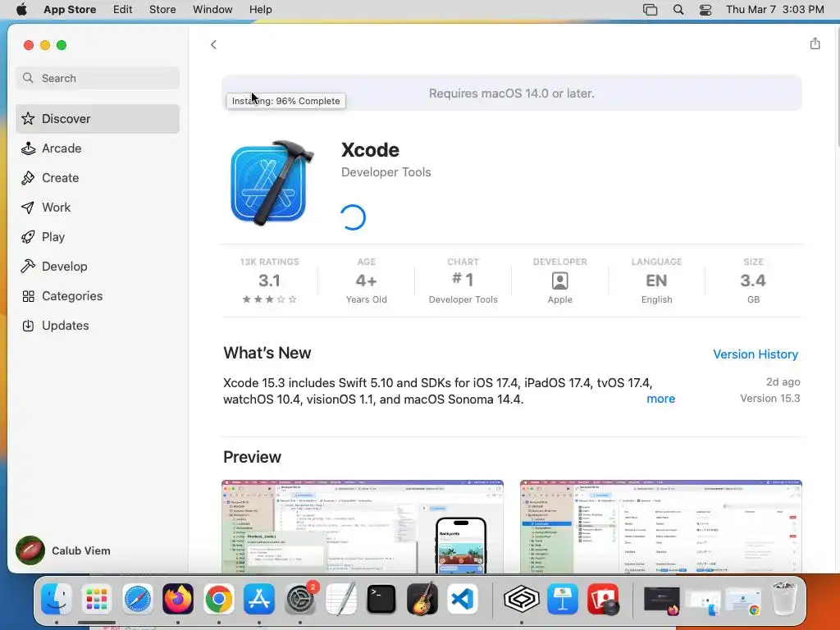Restore minimized Finder window in Dock
This screenshot has height=630, width=840.
click(703, 601)
